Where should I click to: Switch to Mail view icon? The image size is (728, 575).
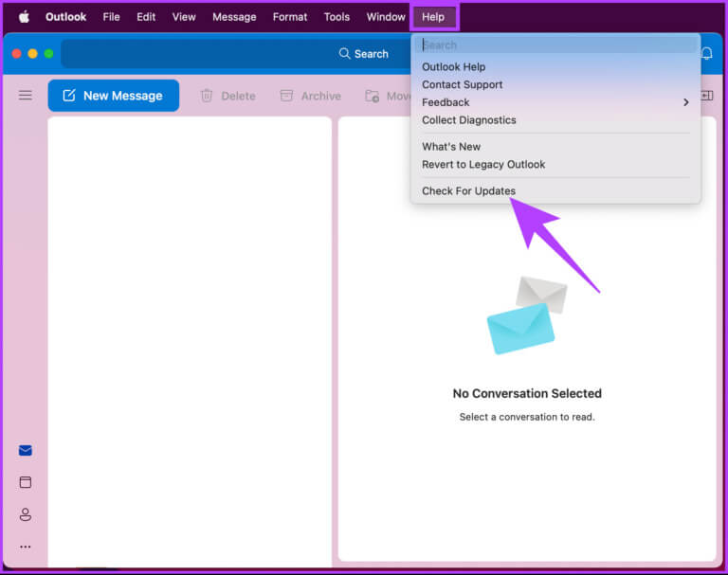26,450
